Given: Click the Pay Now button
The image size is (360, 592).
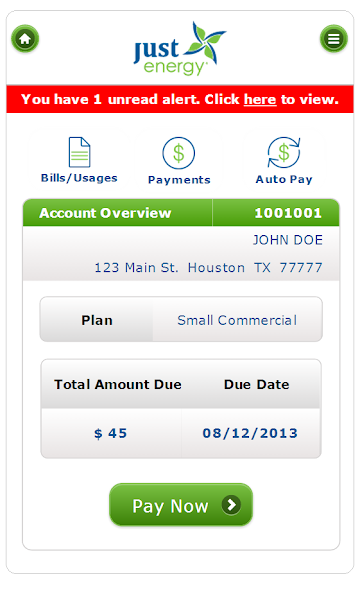Looking at the screenshot, I should [181, 505].
